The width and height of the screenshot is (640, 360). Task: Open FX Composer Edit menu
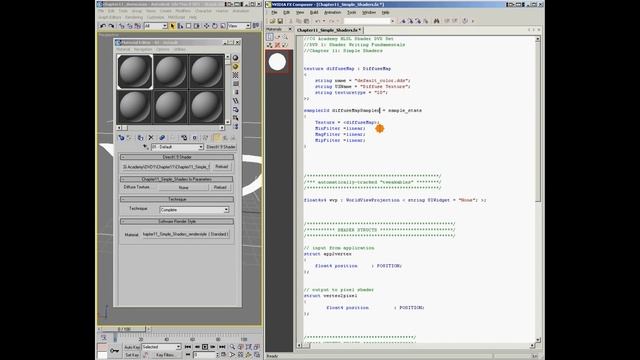click(287, 13)
